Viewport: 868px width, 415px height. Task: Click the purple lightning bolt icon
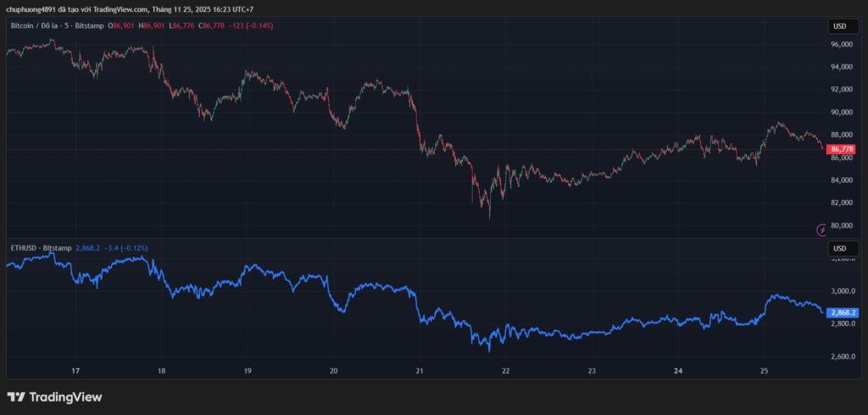pyautogui.click(x=821, y=230)
